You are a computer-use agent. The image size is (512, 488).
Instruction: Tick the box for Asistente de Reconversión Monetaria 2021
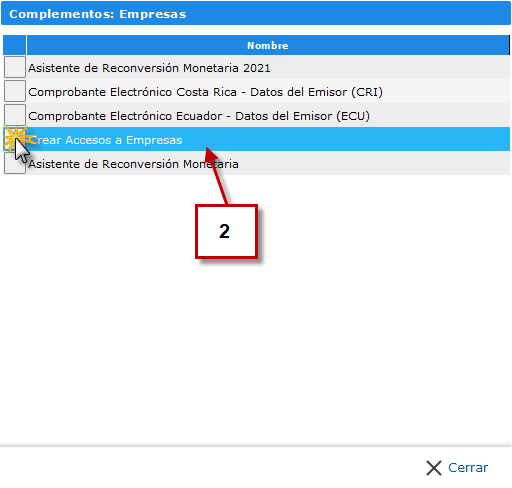pos(15,67)
